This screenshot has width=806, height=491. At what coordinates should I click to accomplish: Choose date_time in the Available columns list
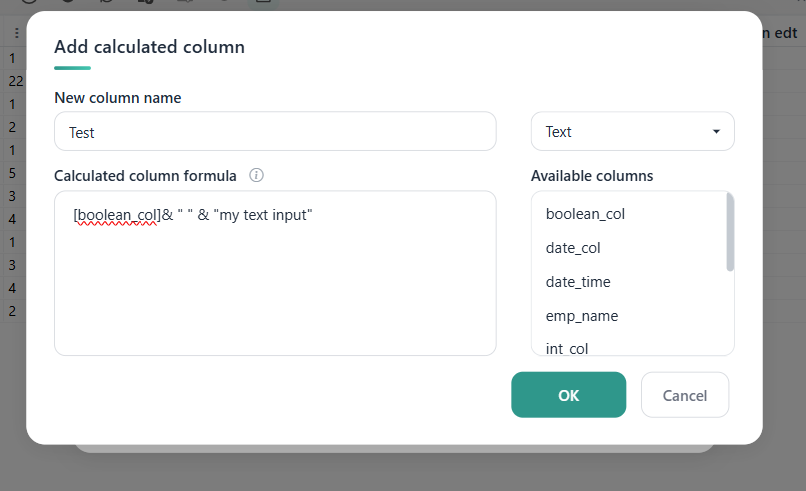[578, 282]
